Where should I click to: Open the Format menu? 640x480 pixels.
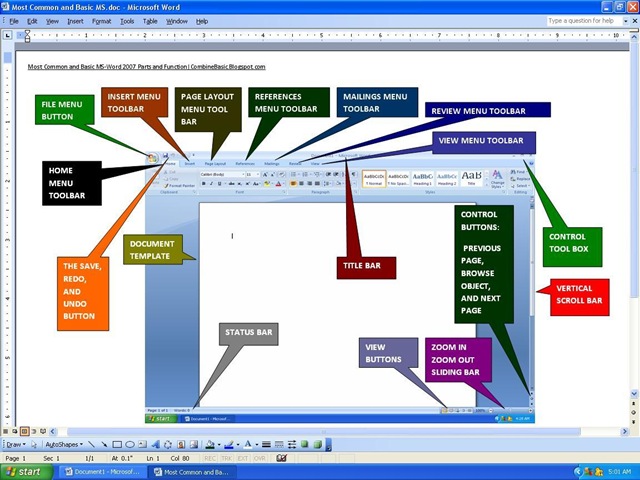click(x=101, y=21)
